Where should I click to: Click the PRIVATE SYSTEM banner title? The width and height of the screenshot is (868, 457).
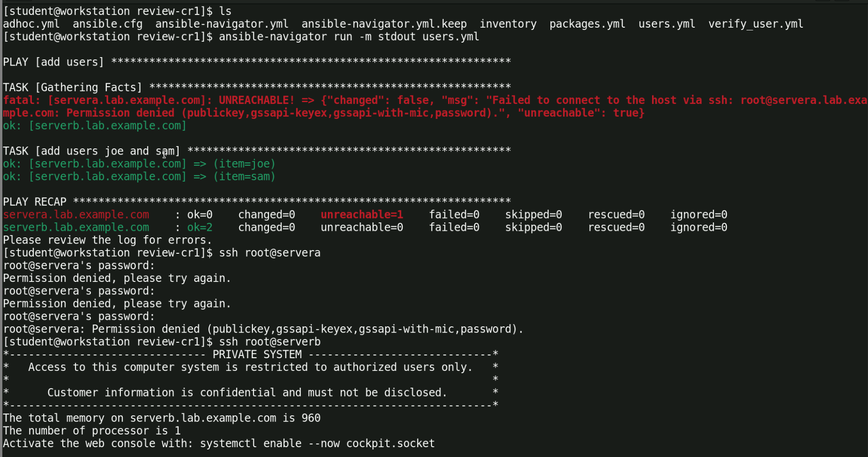[257, 354]
